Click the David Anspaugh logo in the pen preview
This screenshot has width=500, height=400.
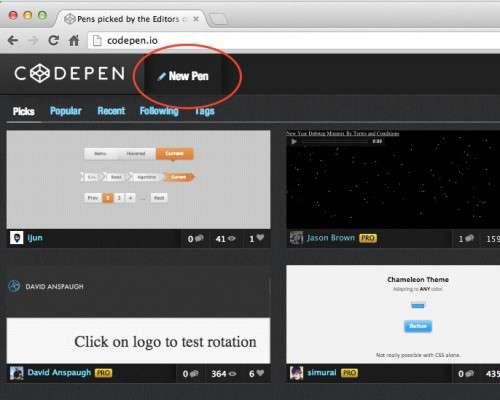click(14, 286)
